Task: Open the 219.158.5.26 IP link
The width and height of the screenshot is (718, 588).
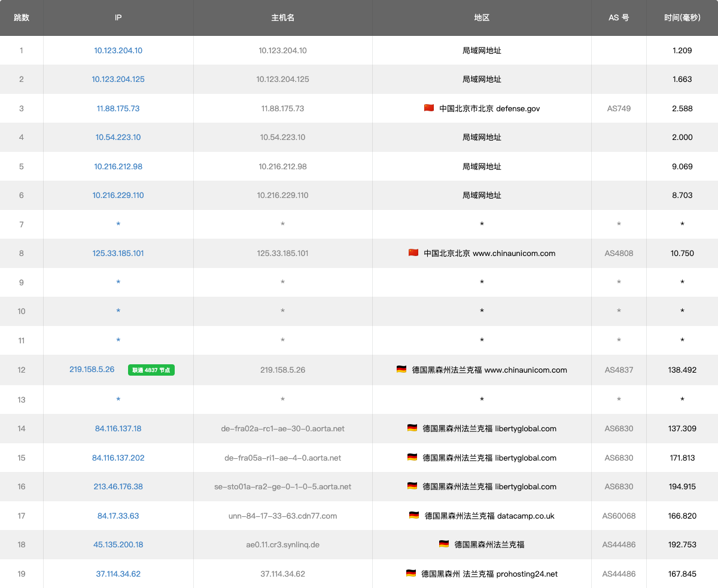Action: click(x=92, y=370)
